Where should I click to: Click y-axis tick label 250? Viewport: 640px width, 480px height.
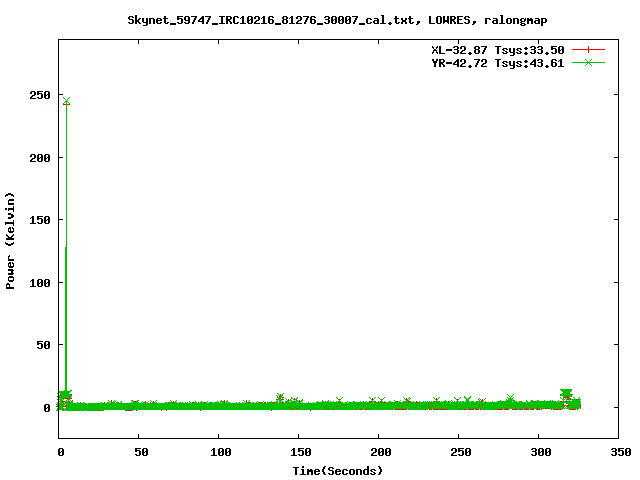click(x=40, y=95)
